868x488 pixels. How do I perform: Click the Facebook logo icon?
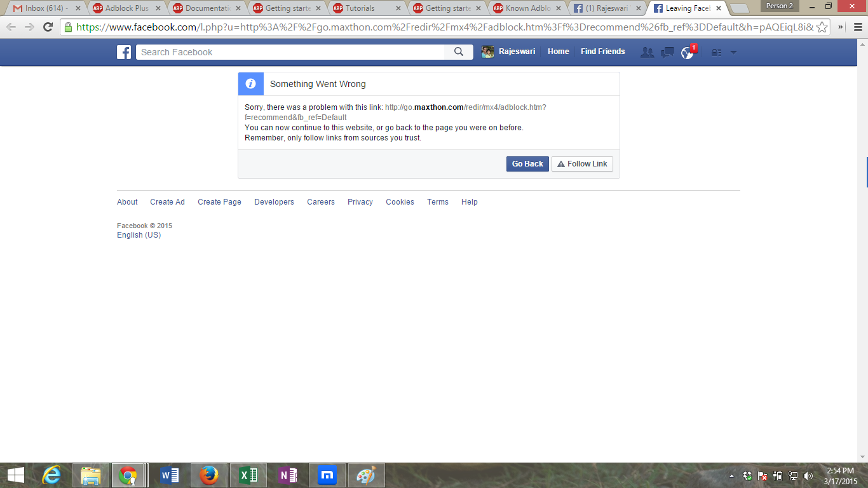click(124, 52)
